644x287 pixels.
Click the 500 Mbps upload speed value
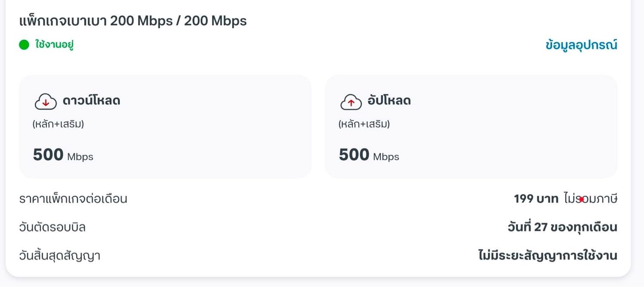tap(369, 155)
